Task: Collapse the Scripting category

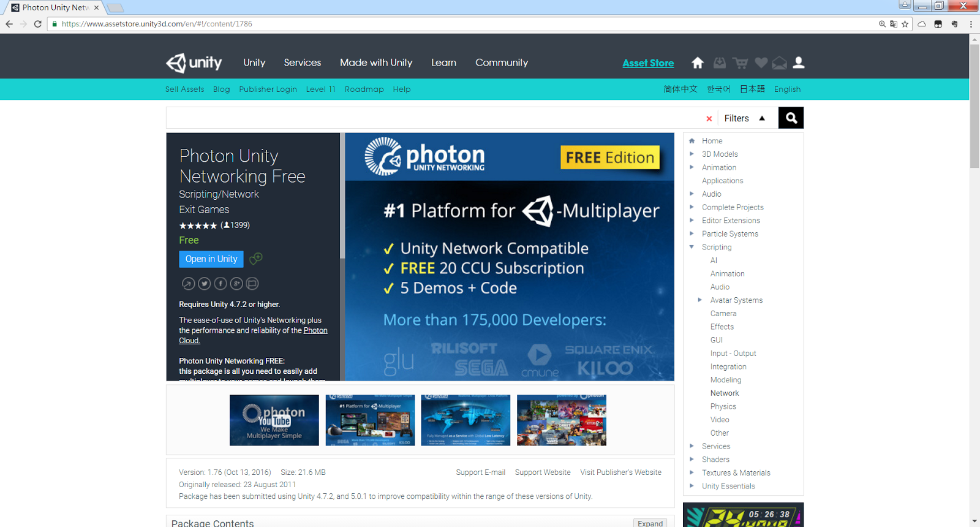Action: [x=692, y=247]
